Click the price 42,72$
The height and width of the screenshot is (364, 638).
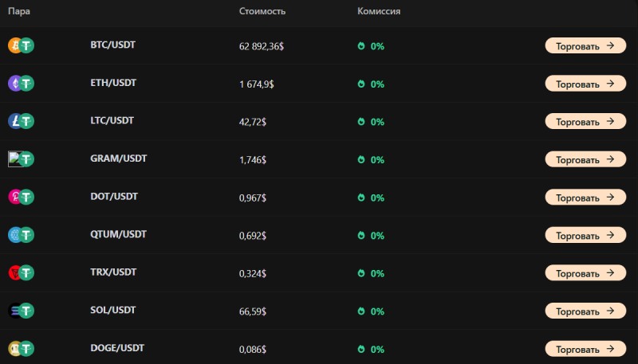[253, 122]
